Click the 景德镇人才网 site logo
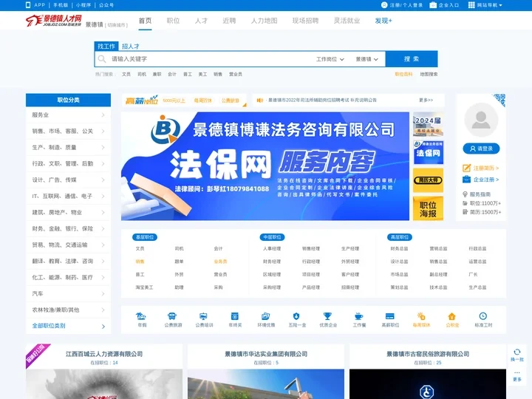Image resolution: width=532 pixels, height=399 pixels. (54, 21)
